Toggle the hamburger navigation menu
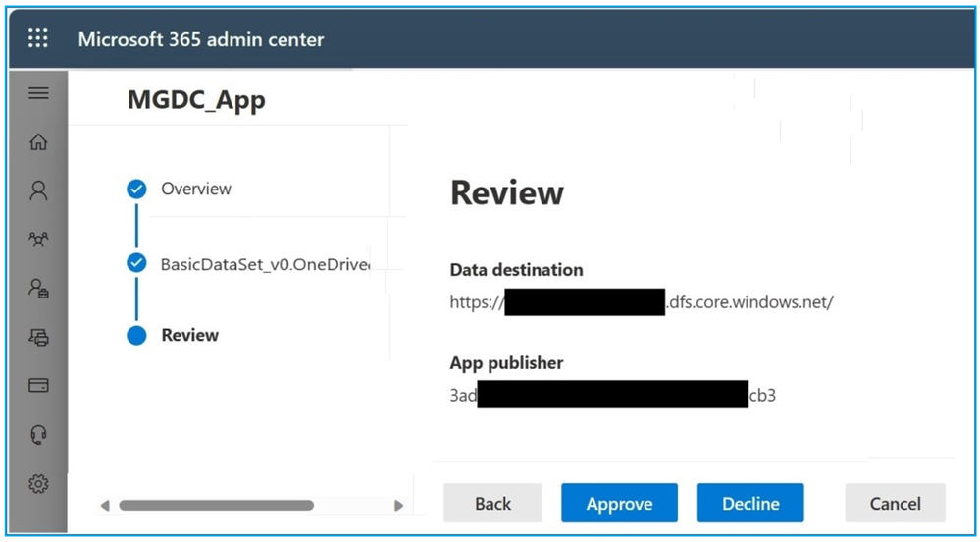This screenshot has height=542, width=980. tap(39, 93)
